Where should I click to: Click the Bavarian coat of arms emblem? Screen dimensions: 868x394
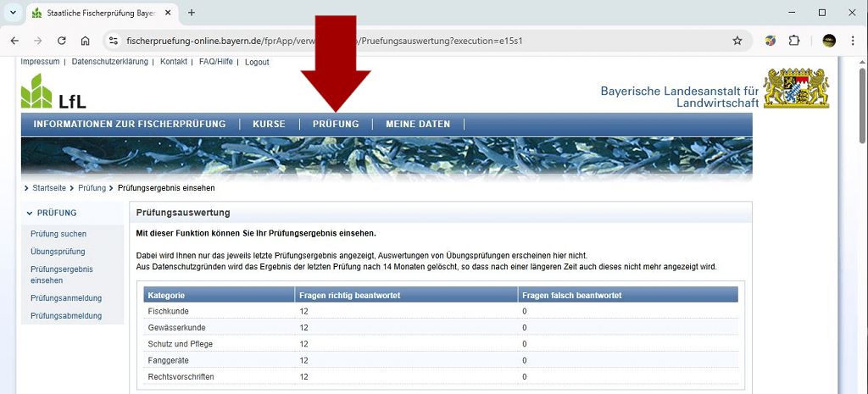tap(796, 88)
